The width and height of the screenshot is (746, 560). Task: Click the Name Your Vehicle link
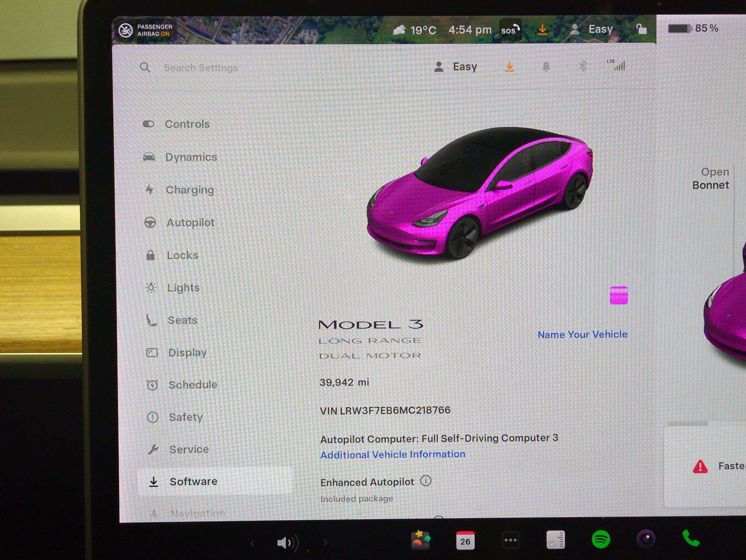(x=582, y=334)
